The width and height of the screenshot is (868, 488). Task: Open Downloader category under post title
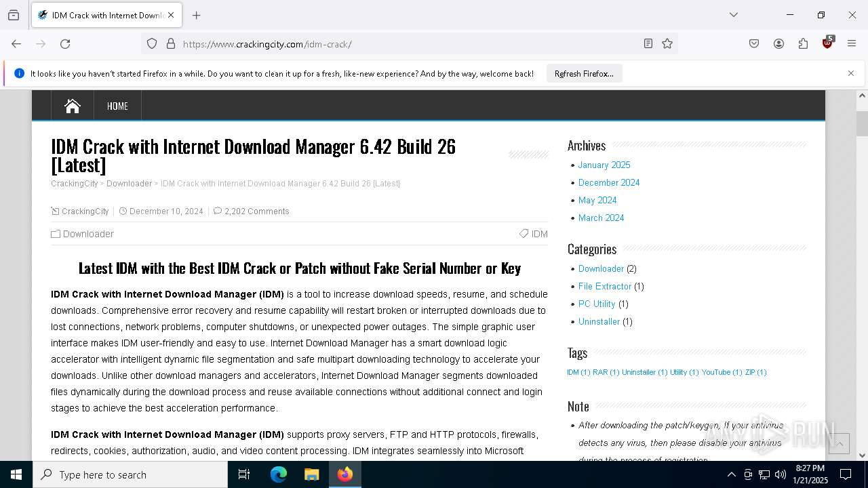point(88,234)
